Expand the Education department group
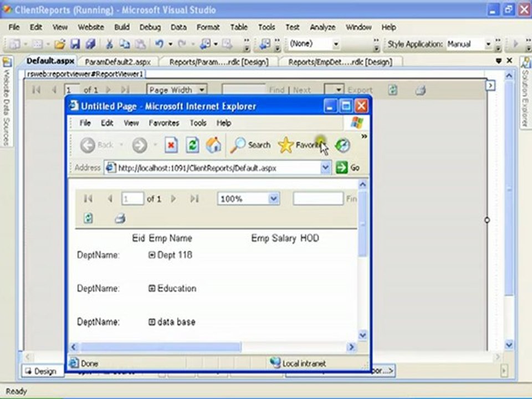This screenshot has height=399, width=532. [152, 288]
